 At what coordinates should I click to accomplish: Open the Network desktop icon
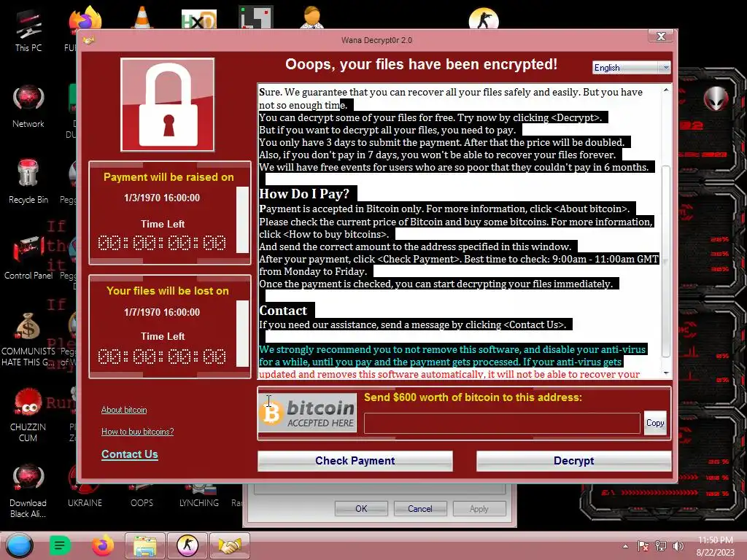click(28, 106)
